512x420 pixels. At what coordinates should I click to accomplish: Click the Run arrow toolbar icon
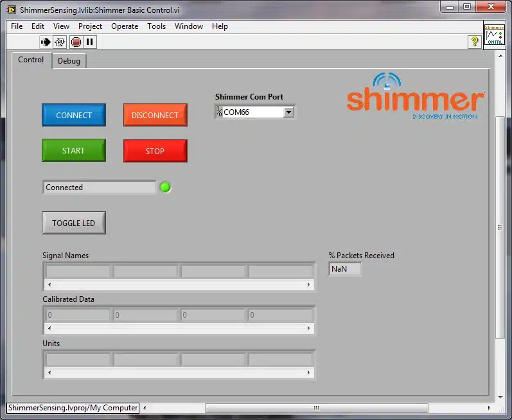tap(46, 42)
